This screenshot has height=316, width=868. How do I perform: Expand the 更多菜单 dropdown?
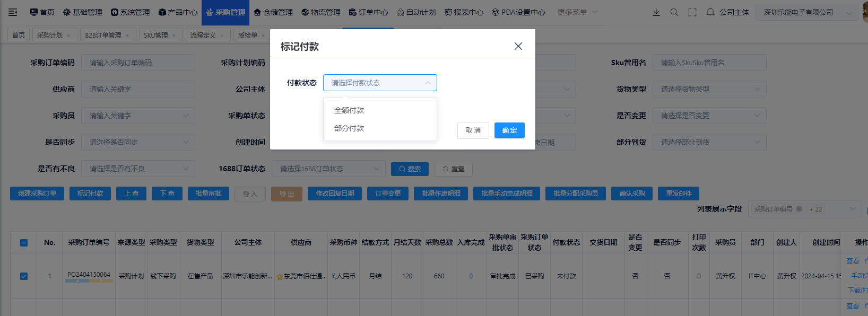(577, 12)
